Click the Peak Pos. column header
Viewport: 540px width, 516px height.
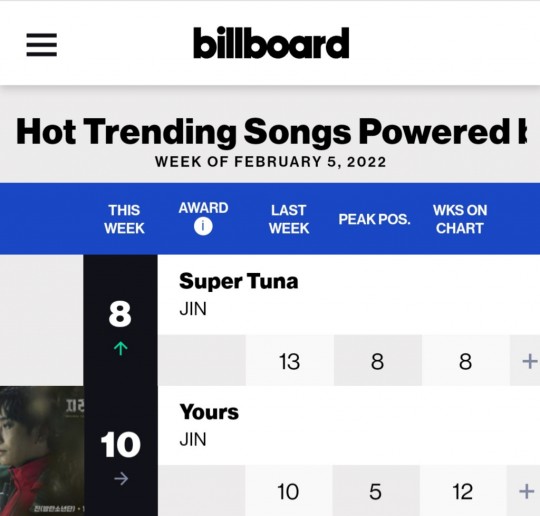[374, 219]
